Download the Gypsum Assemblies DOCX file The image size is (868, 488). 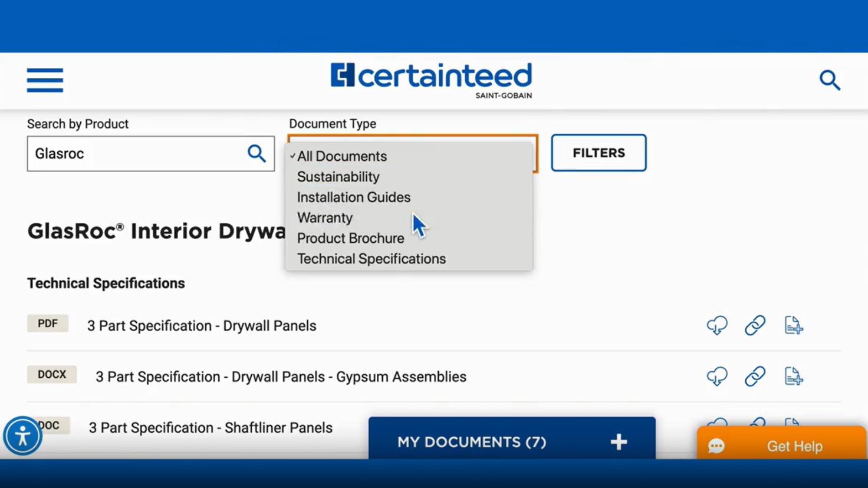coord(716,377)
